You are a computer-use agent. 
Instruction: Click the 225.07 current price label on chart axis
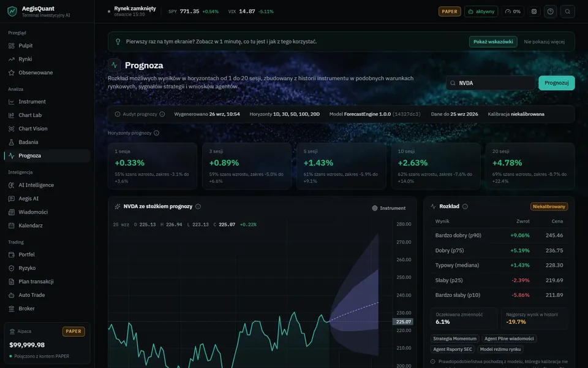403,322
